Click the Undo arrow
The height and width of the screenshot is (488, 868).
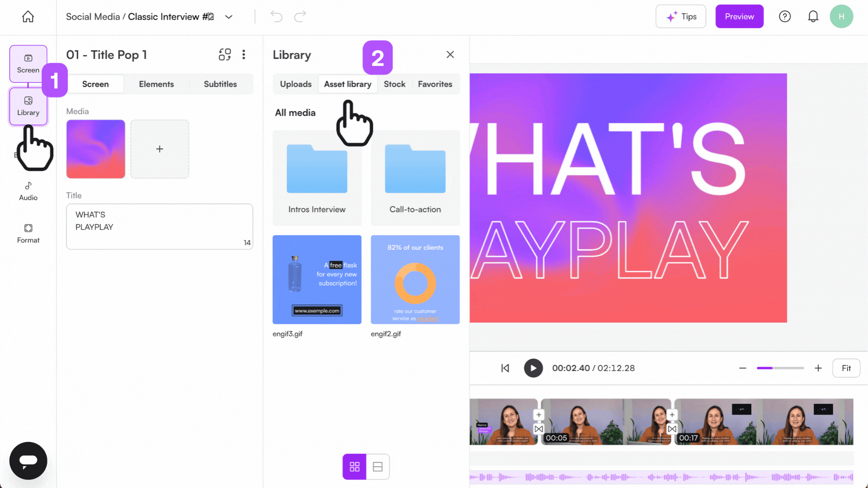click(x=276, y=16)
